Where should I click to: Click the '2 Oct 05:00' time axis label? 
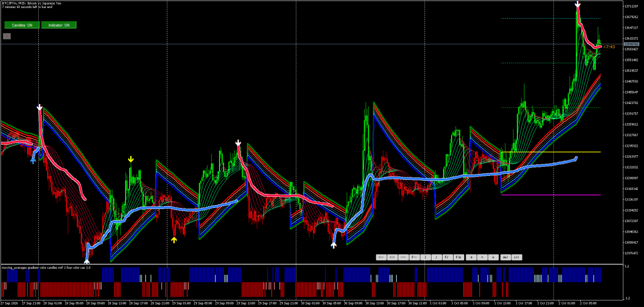click(588, 303)
